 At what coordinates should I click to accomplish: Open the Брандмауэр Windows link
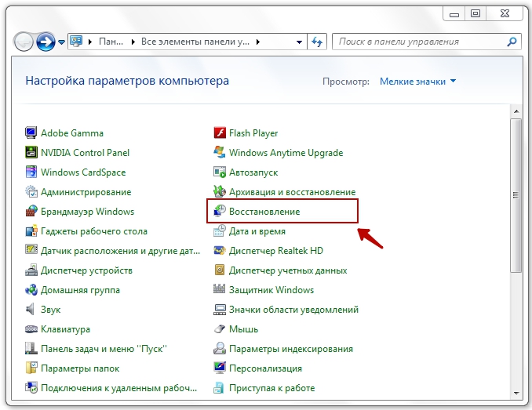(88, 212)
